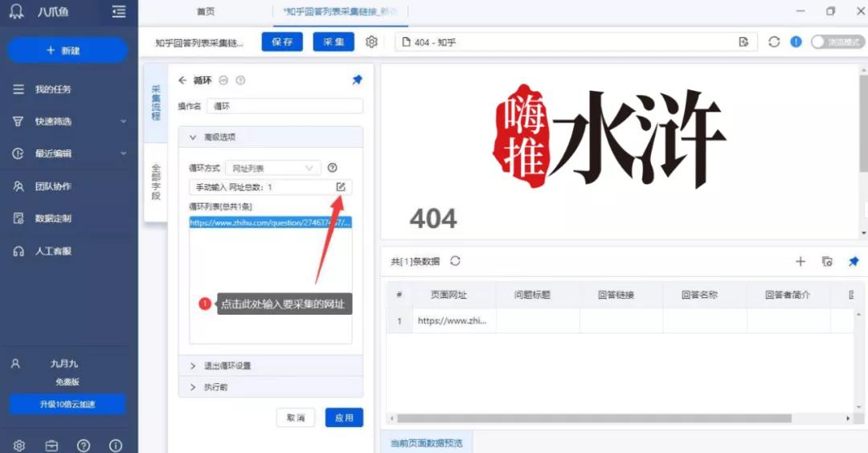Toggle the 浏览模式 browse mode switch
Screen dimensions: 868x453
tap(837, 42)
